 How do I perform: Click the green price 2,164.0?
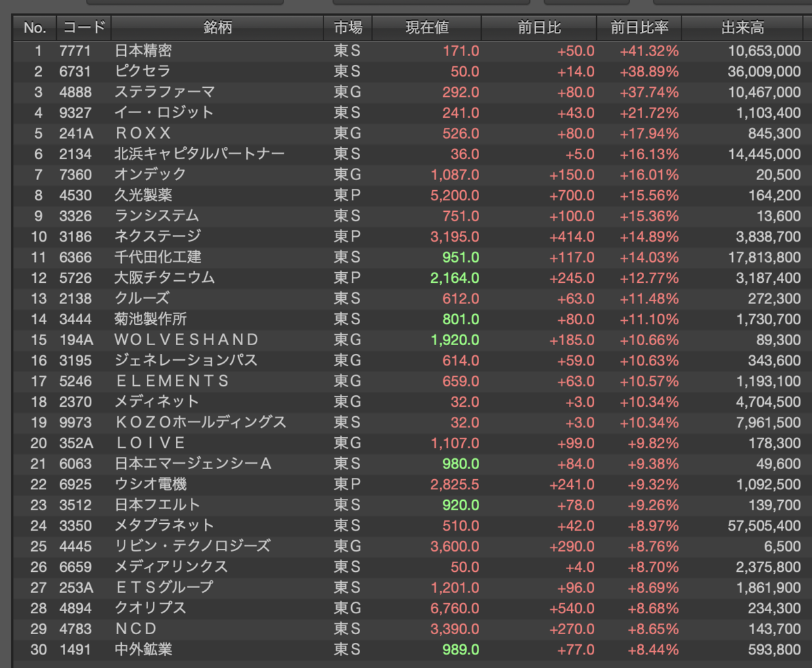pos(455,277)
